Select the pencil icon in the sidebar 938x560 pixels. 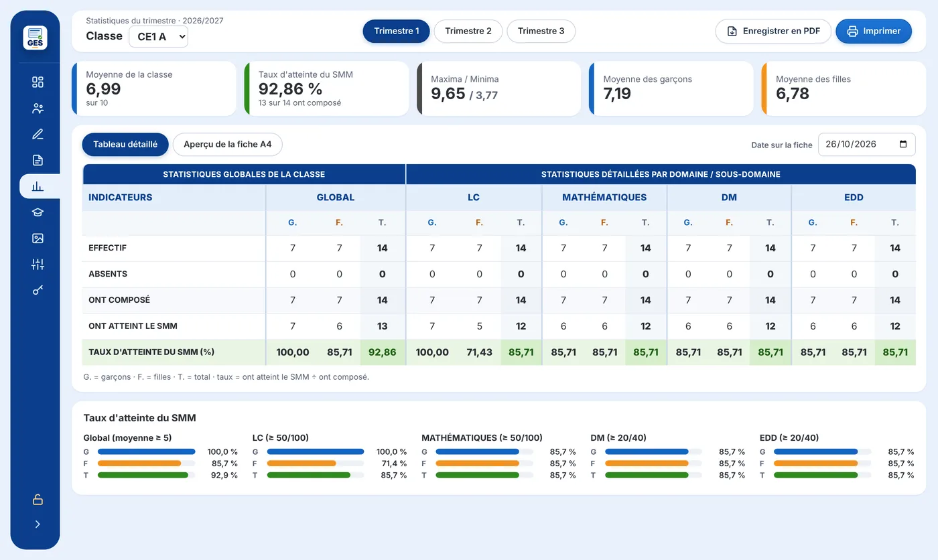tap(38, 134)
